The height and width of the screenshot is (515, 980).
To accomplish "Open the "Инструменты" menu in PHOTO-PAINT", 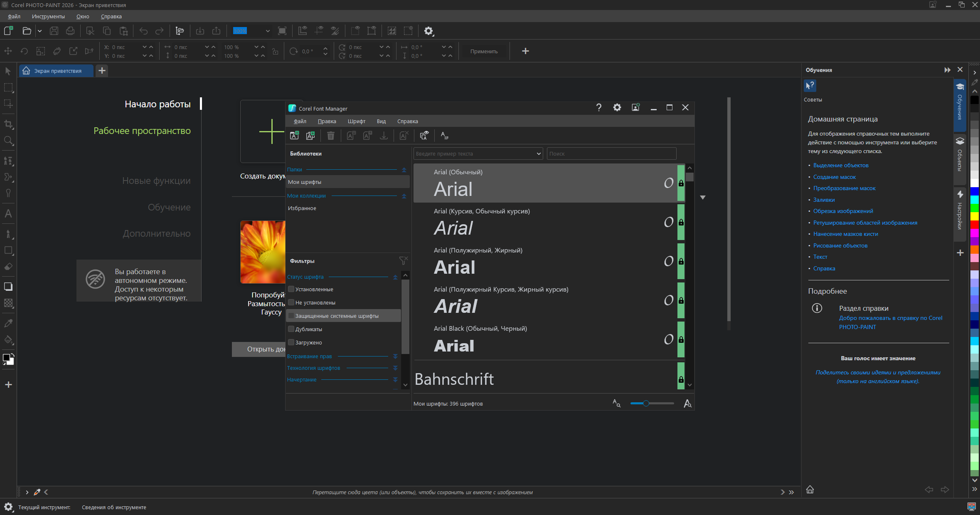I will [48, 17].
